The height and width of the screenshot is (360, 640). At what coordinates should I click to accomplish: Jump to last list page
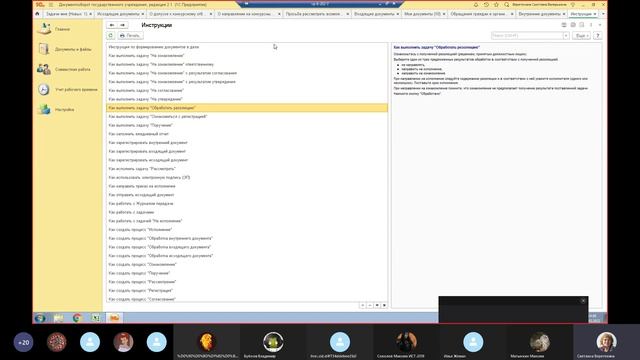pos(384,305)
